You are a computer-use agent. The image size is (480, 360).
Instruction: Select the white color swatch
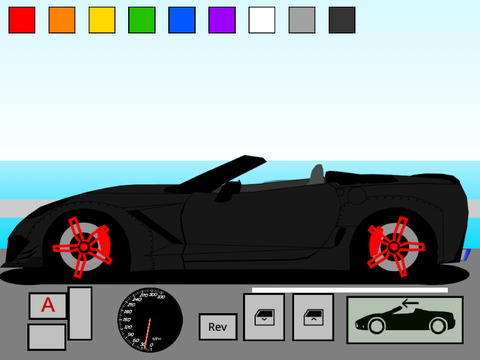pyautogui.click(x=262, y=20)
